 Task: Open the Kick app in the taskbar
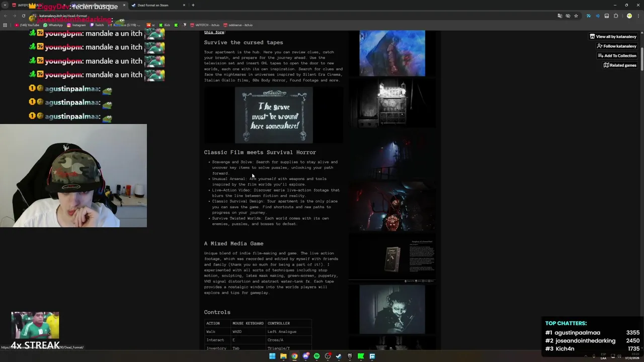361,356
